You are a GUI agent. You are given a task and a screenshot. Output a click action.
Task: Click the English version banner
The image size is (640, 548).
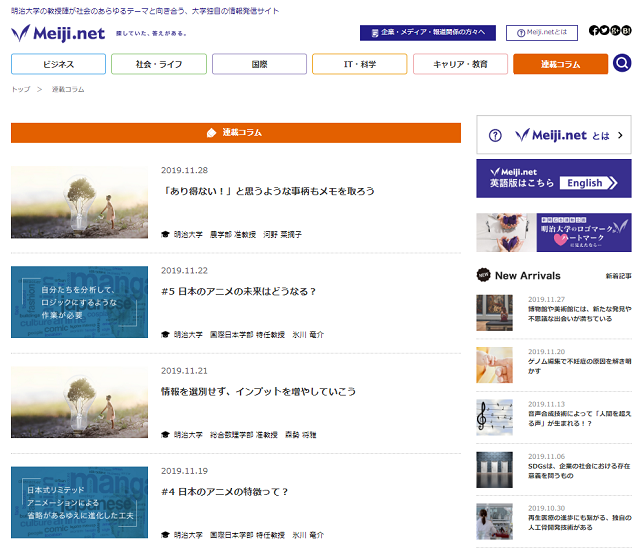tap(553, 178)
